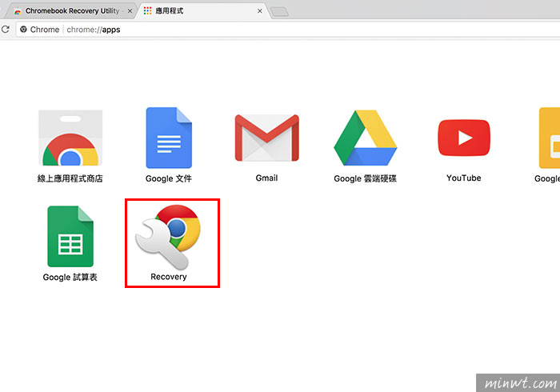The image size is (560, 392).
Task: Click the favicon of Chromebook Recovery Utility tab
Action: coord(18,11)
